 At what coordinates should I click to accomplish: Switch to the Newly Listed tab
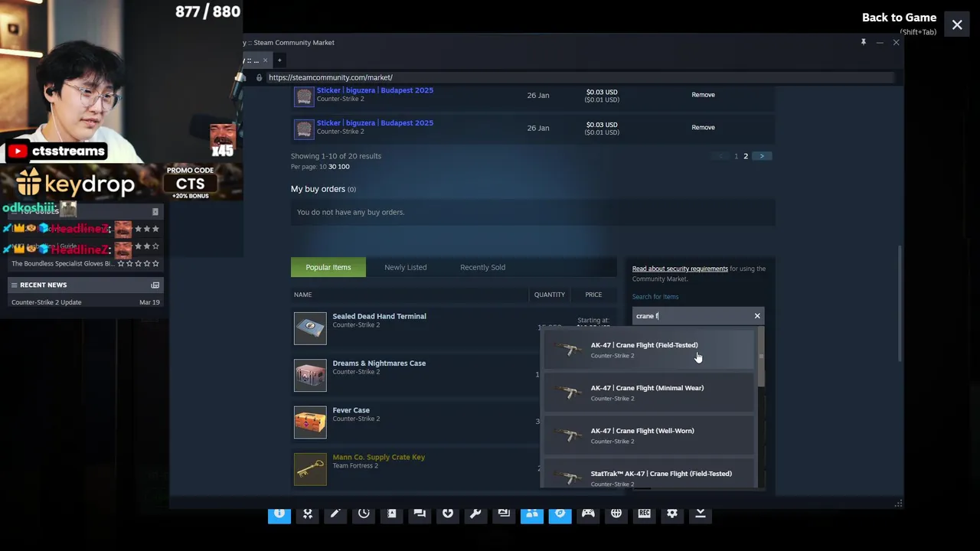[x=406, y=267]
